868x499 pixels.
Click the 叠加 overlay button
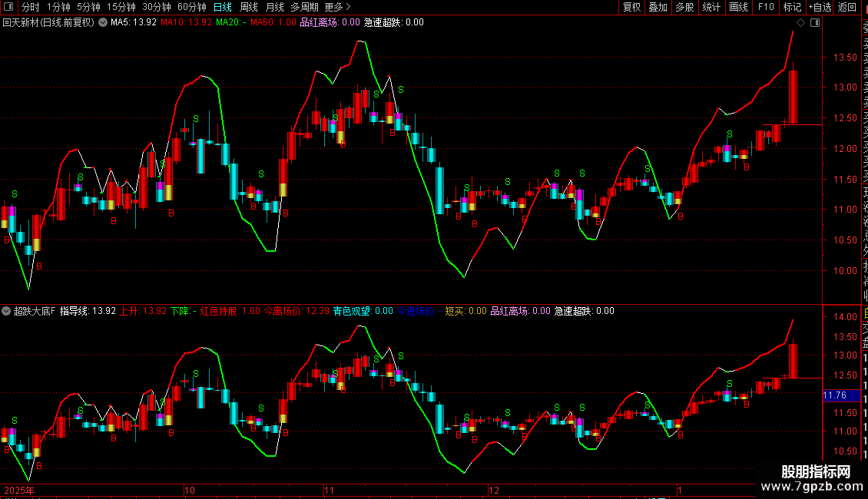[x=658, y=7]
